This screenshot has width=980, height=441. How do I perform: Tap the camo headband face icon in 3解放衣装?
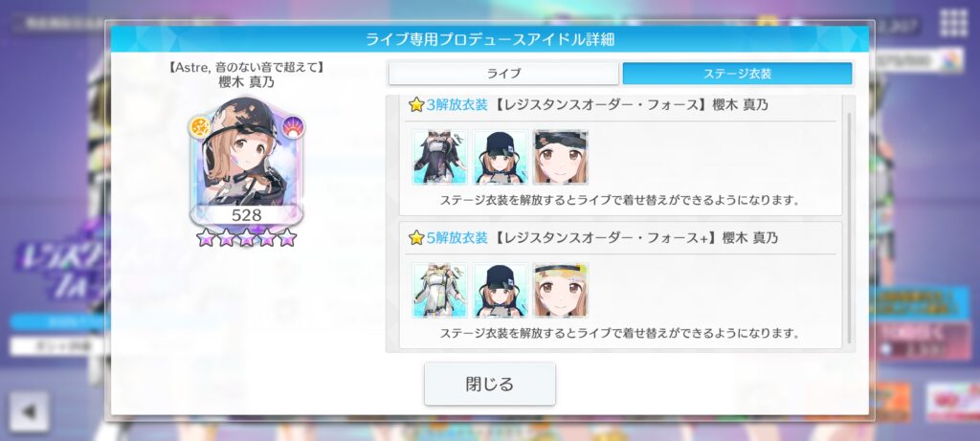pos(561,158)
